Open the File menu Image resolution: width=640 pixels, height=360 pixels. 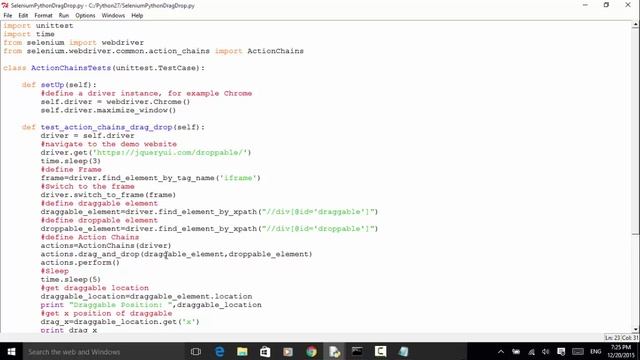click(8, 16)
